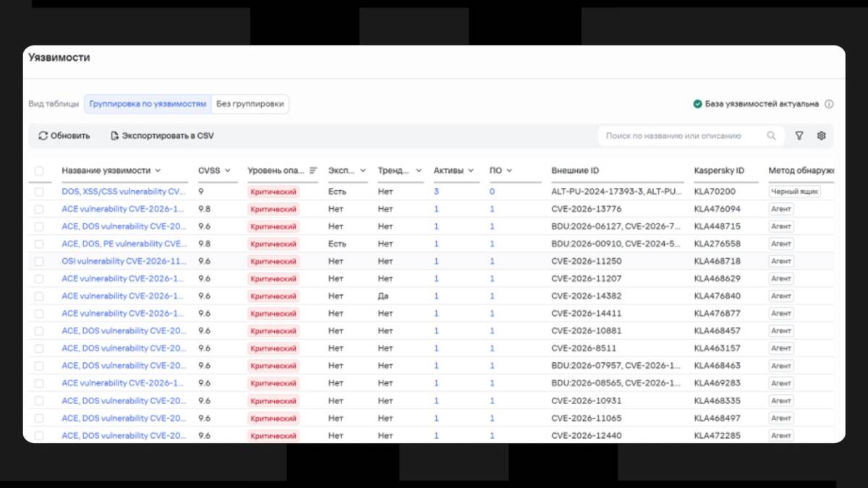Image resolution: width=868 pixels, height=488 pixels.
Task: Open Уровень опа… column sort control
Action: 313,171
